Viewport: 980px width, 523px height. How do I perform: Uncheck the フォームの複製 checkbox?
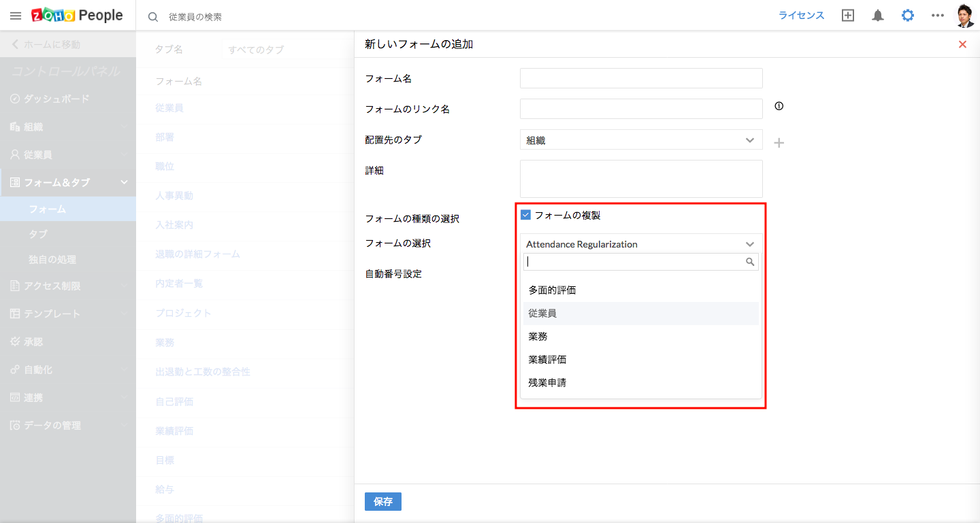(525, 214)
